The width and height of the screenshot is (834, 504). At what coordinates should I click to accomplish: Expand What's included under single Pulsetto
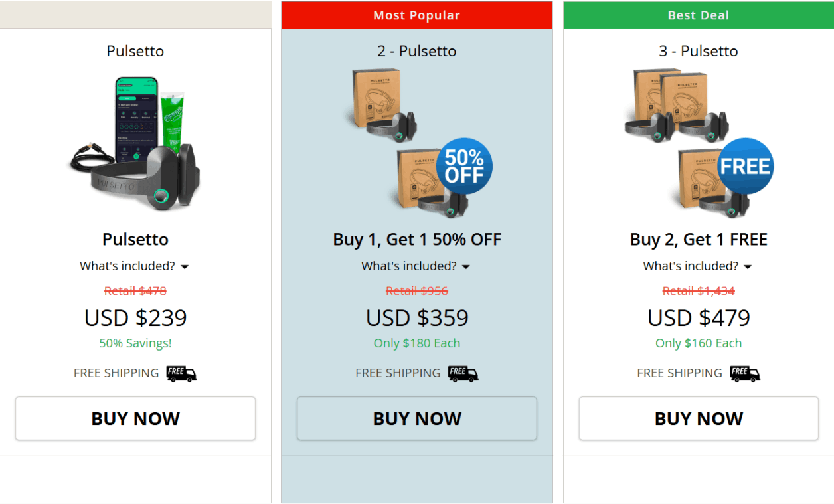click(x=135, y=266)
